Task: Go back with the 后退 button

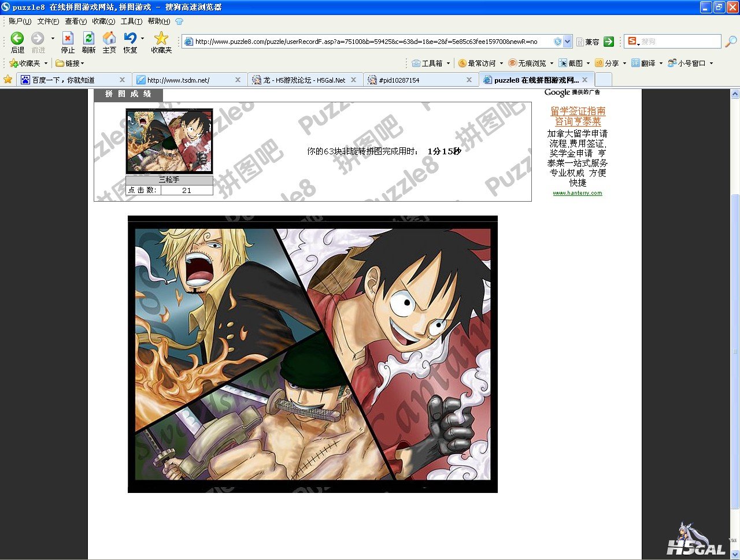Action: [17, 42]
